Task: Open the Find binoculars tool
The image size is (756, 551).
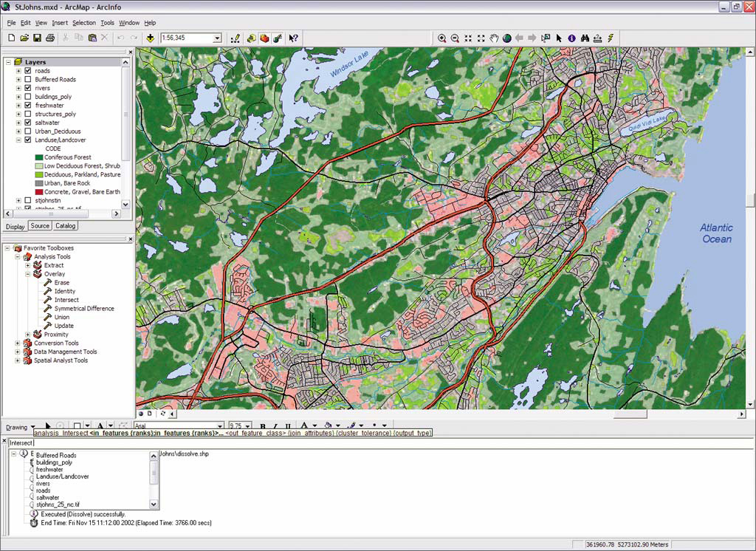Action: coord(585,38)
